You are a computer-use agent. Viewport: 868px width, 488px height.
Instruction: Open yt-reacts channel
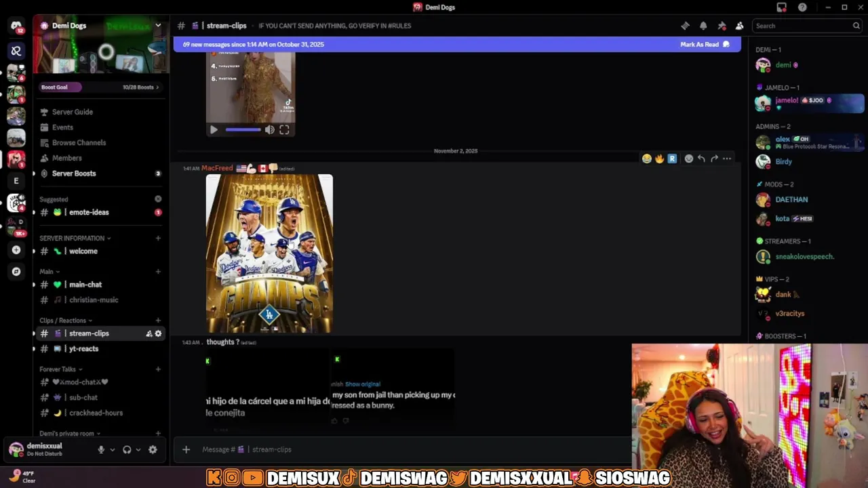click(100, 348)
